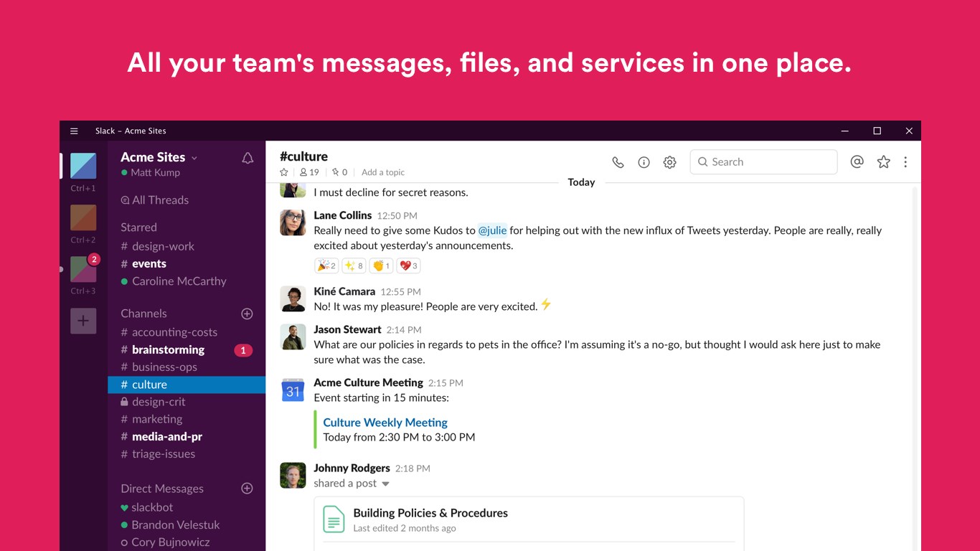Screen dimensions: 980x551
Task: Add a new workspace with plus button
Action: 83,321
